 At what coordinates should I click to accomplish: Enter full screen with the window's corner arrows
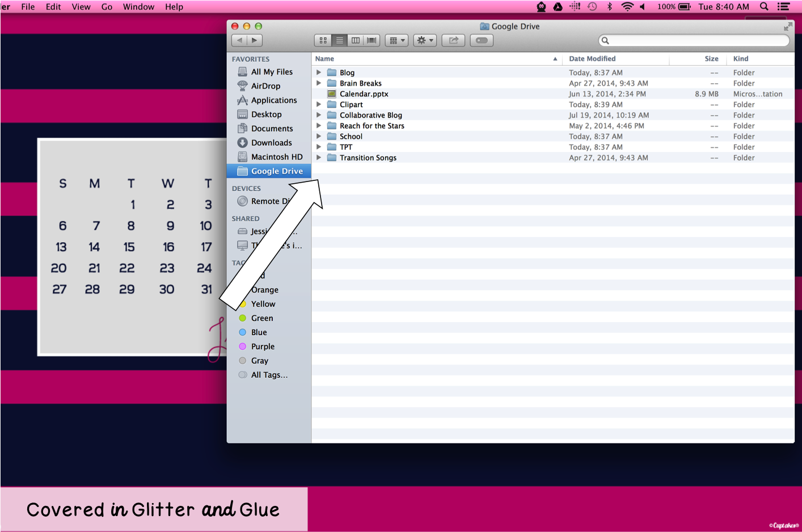point(788,27)
